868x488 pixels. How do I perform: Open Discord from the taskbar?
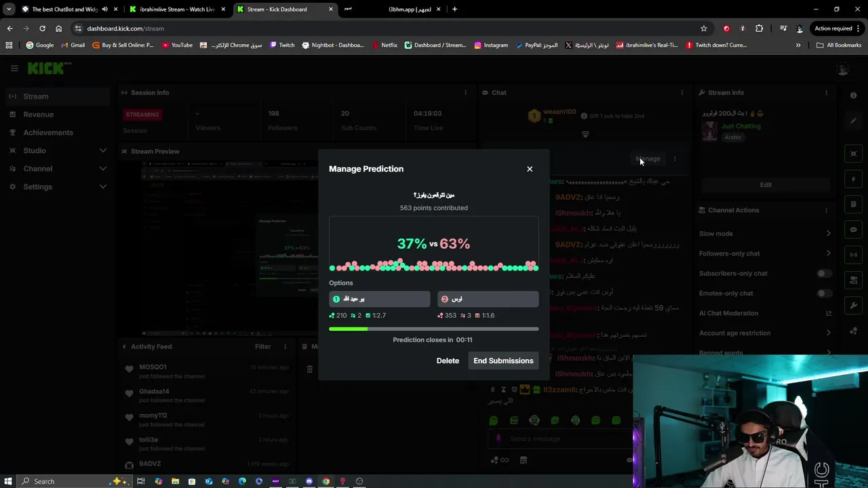pyautogui.click(x=309, y=481)
